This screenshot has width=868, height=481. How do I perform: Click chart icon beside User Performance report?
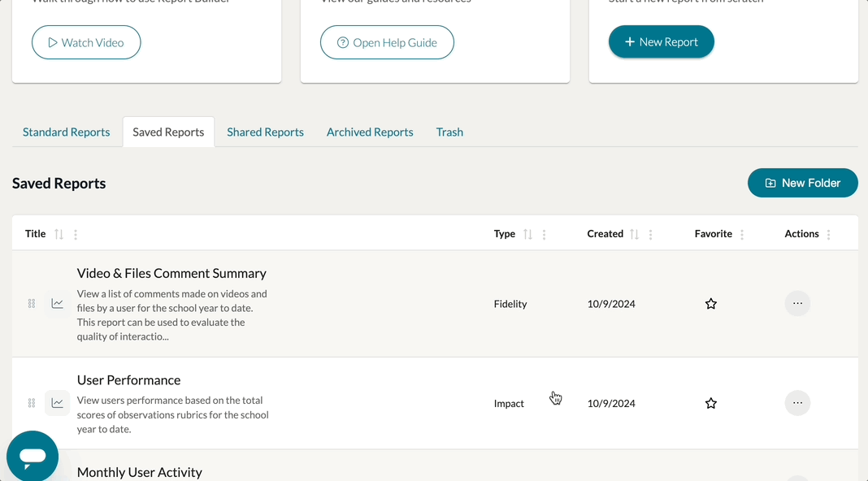(58, 403)
